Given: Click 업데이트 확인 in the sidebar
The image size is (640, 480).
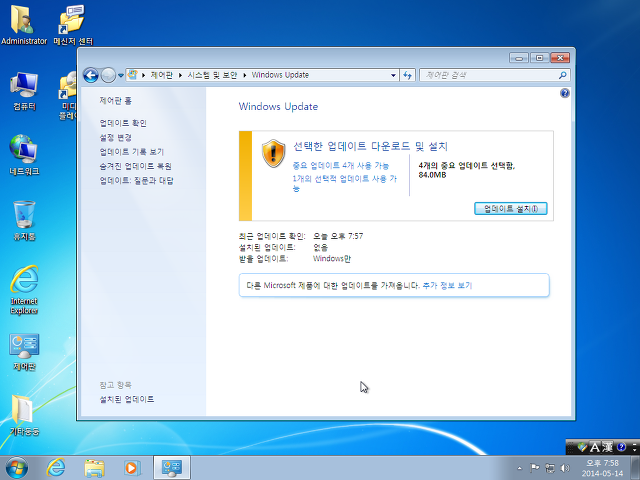Looking at the screenshot, I should point(123,123).
